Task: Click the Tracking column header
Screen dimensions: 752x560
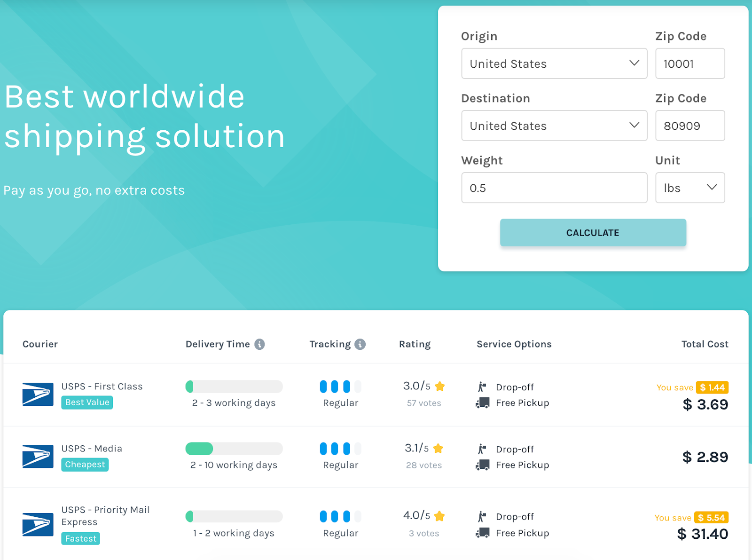Action: [330, 344]
